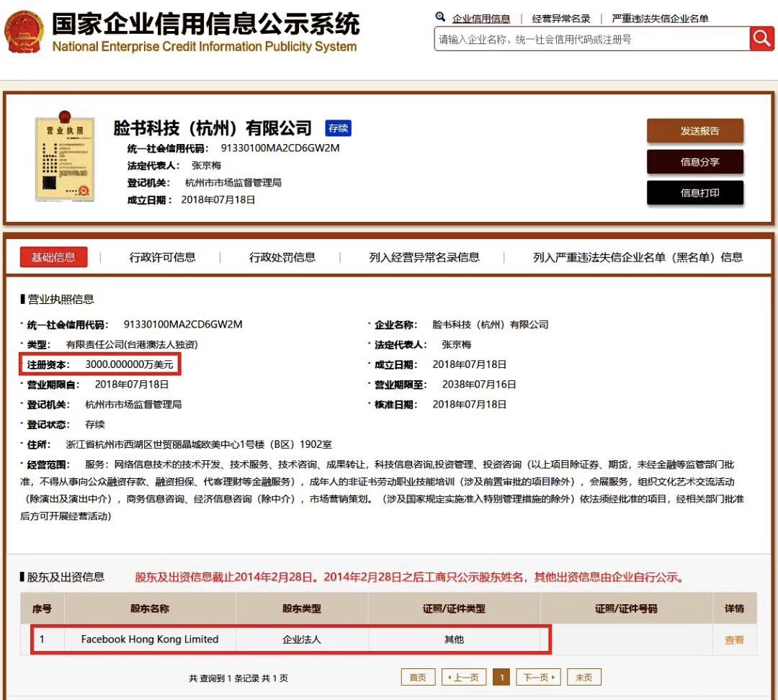Viewport: 778px width, 700px height.
Task: Click the company title 脸书科技(杭州)有限公司
Action: pos(213,128)
